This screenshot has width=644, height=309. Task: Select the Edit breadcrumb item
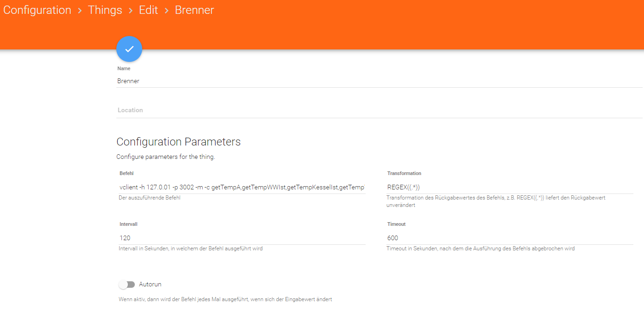pyautogui.click(x=149, y=10)
